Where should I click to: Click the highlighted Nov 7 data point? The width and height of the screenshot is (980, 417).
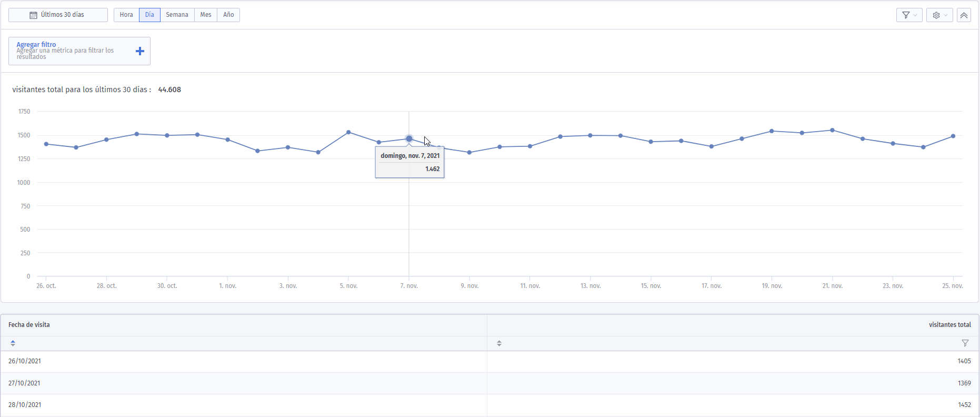[409, 139]
